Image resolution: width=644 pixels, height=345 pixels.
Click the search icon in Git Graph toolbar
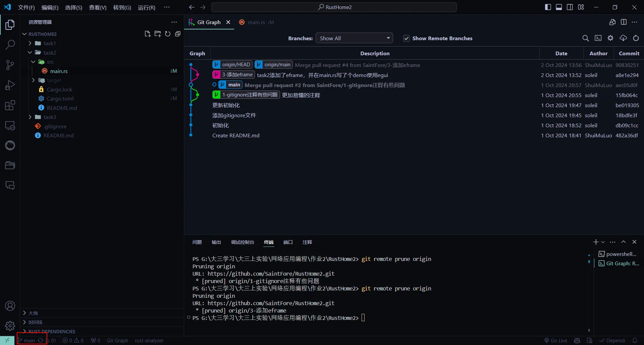click(x=586, y=38)
